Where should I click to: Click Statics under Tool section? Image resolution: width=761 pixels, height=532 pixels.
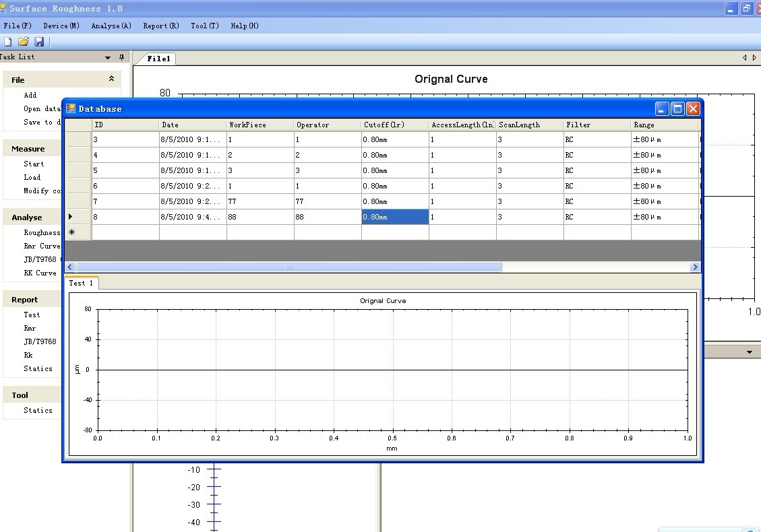(x=38, y=410)
